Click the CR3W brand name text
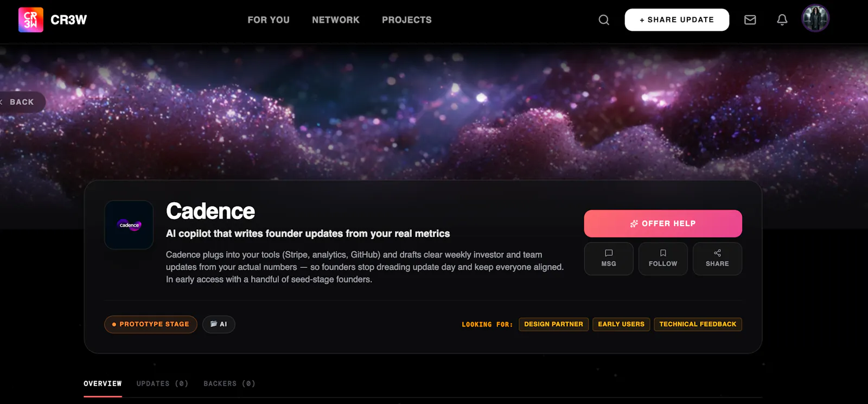The image size is (868, 404). pyautogui.click(x=69, y=20)
